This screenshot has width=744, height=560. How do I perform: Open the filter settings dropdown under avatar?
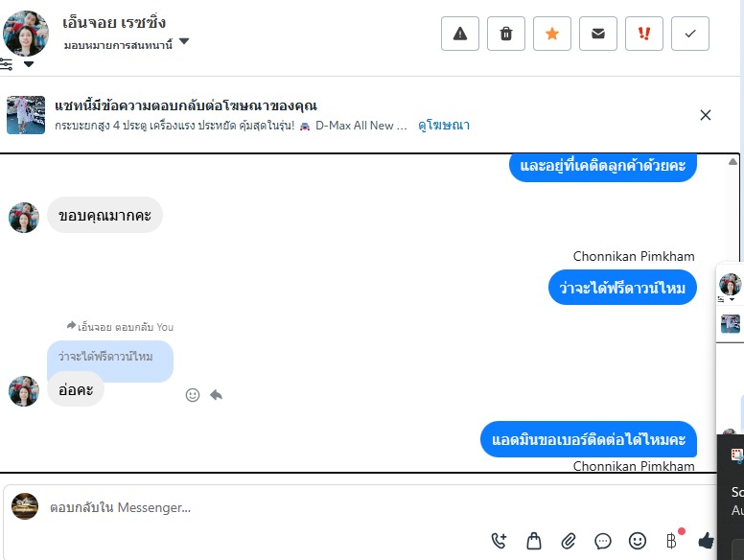29,64
